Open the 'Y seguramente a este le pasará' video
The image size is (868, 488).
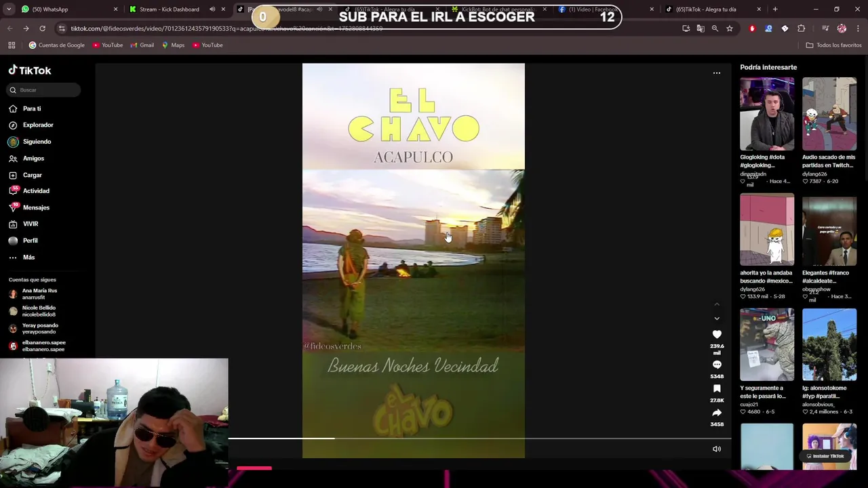pos(767,344)
